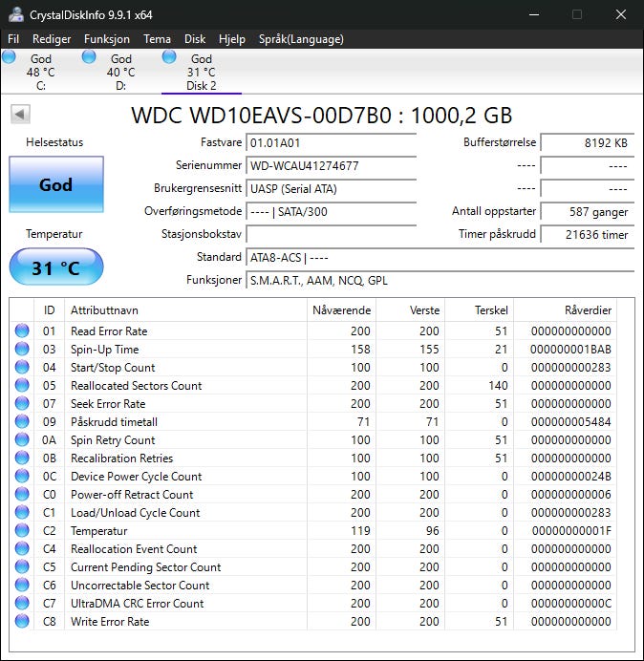This screenshot has height=661, width=644.
Task: Click the previous disk arrow button
Action: click(x=20, y=115)
